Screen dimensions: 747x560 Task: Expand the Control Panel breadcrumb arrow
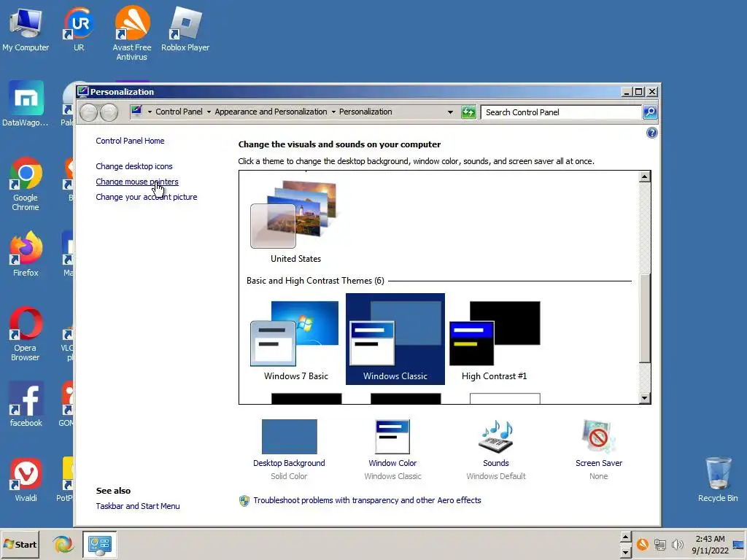click(209, 112)
